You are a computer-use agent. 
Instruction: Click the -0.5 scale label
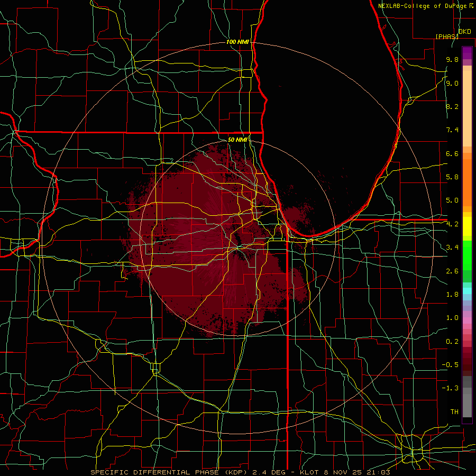(450, 365)
